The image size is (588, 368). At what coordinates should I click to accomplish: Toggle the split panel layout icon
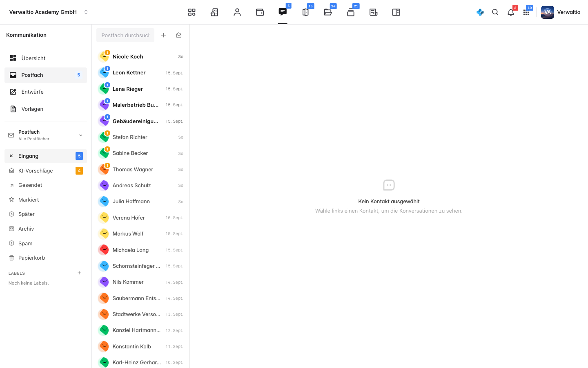pyautogui.click(x=396, y=12)
